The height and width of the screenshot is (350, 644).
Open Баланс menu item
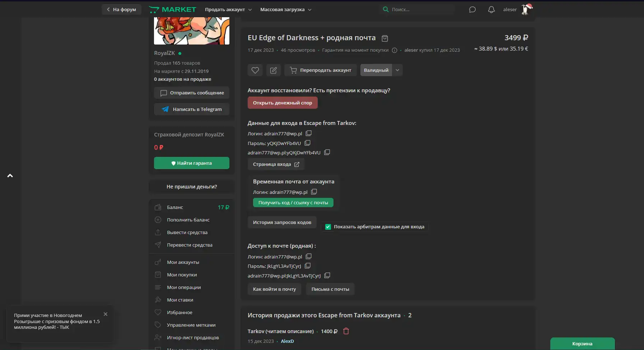click(x=192, y=207)
